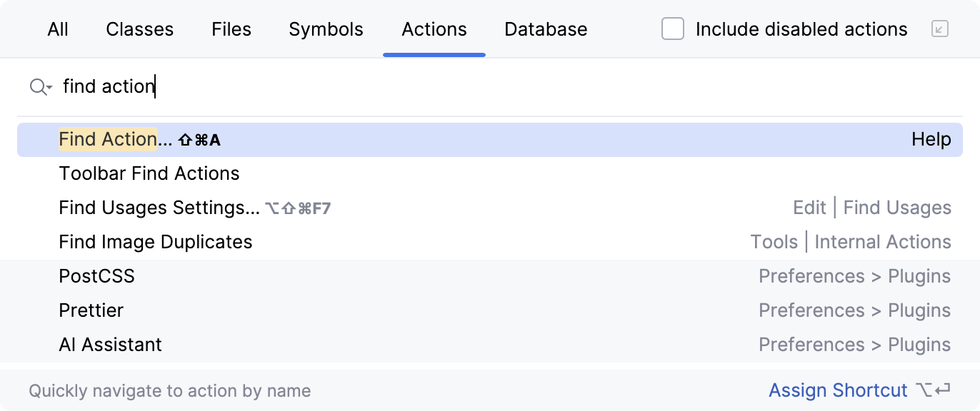The image size is (980, 411).
Task: Click the Assign Shortcut link
Action: coord(838,390)
